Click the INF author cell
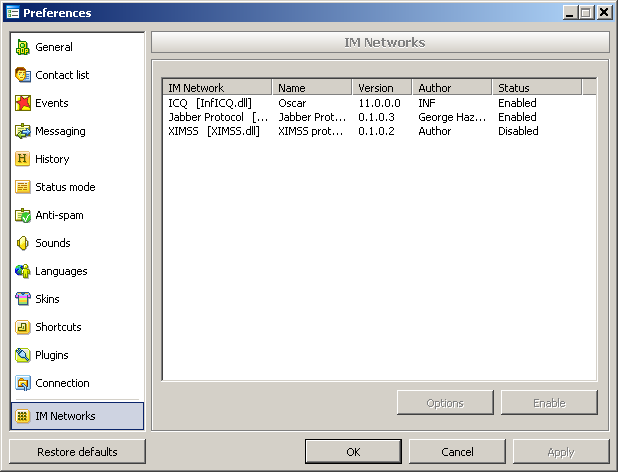Screen dimensions: 618x472 (427, 103)
